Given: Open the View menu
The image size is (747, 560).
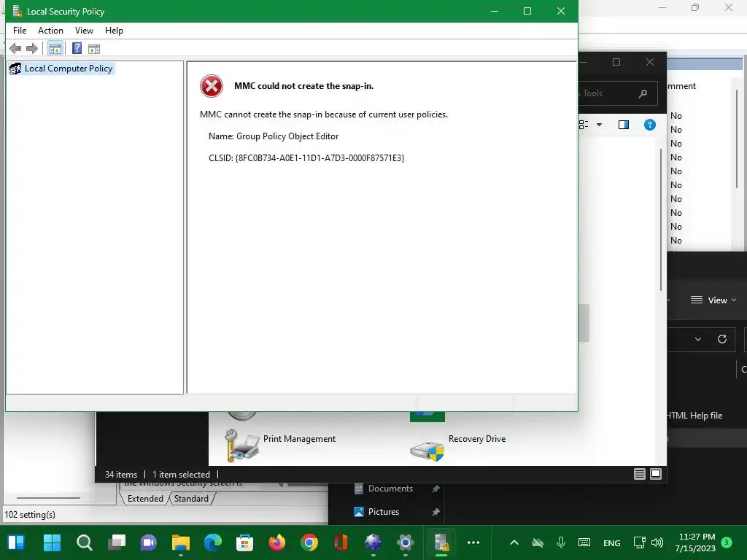Looking at the screenshot, I should [x=84, y=31].
